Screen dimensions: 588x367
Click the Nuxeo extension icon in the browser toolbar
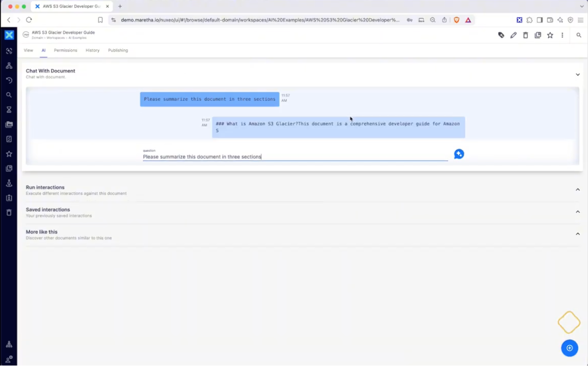519,20
